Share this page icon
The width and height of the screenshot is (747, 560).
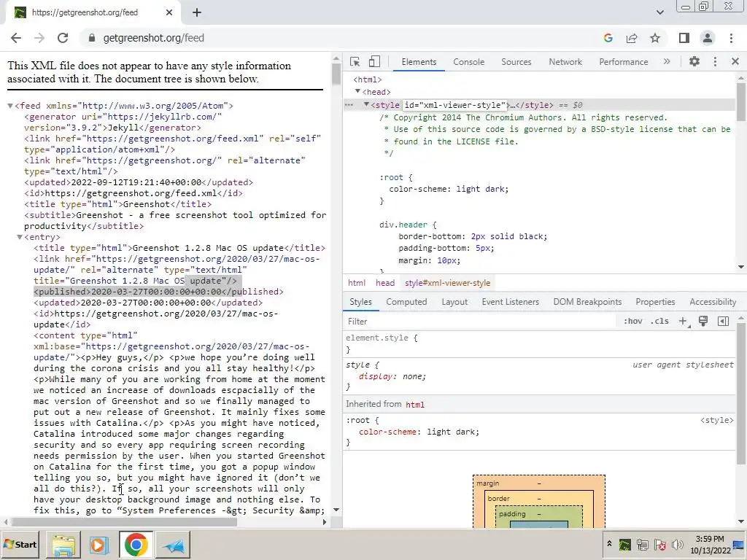coord(632,38)
